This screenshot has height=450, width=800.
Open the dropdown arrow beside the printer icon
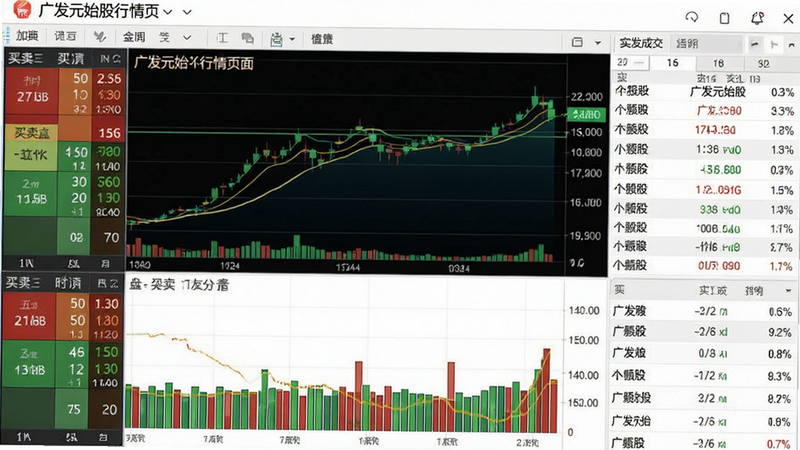292,39
